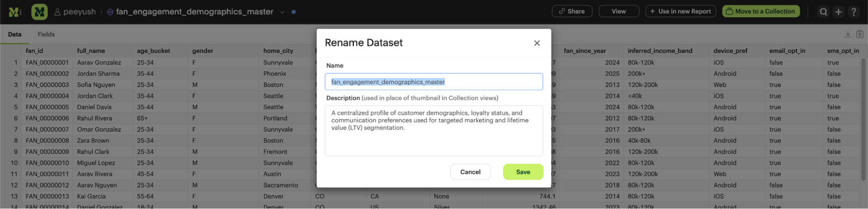The height and width of the screenshot is (209, 868).
Task: Open the search magnifier icon
Action: [x=823, y=12]
